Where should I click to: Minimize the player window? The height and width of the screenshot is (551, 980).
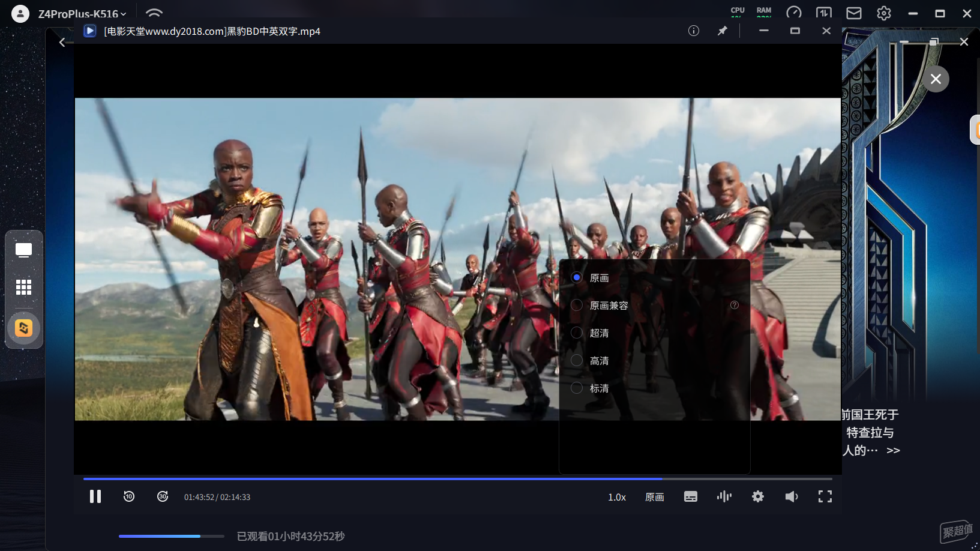click(764, 31)
